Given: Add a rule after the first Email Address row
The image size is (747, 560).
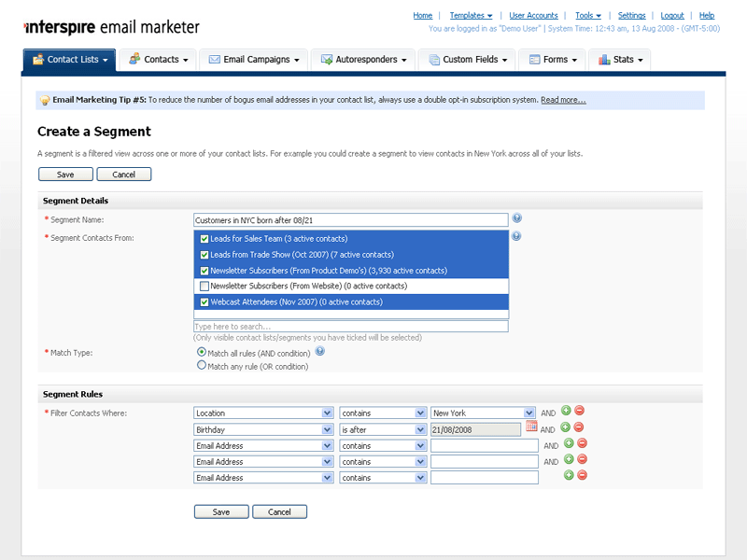Looking at the screenshot, I should tap(569, 443).
